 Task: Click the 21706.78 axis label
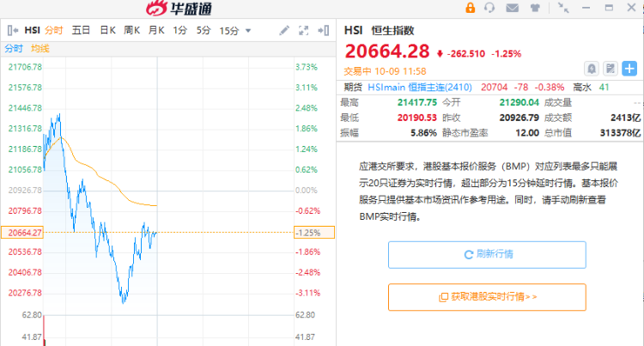point(25,67)
